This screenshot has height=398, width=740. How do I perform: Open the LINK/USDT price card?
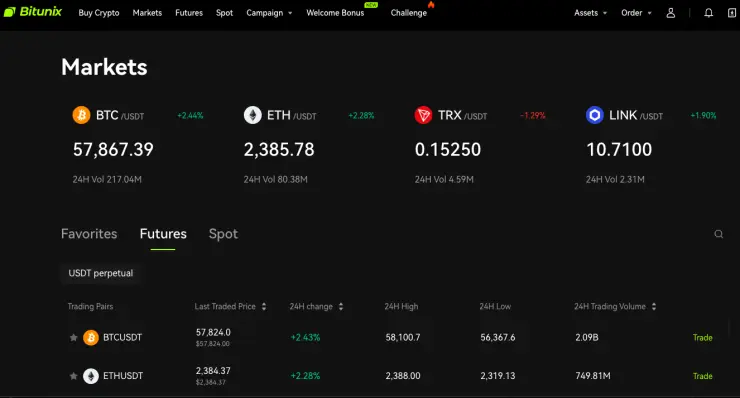click(x=651, y=145)
